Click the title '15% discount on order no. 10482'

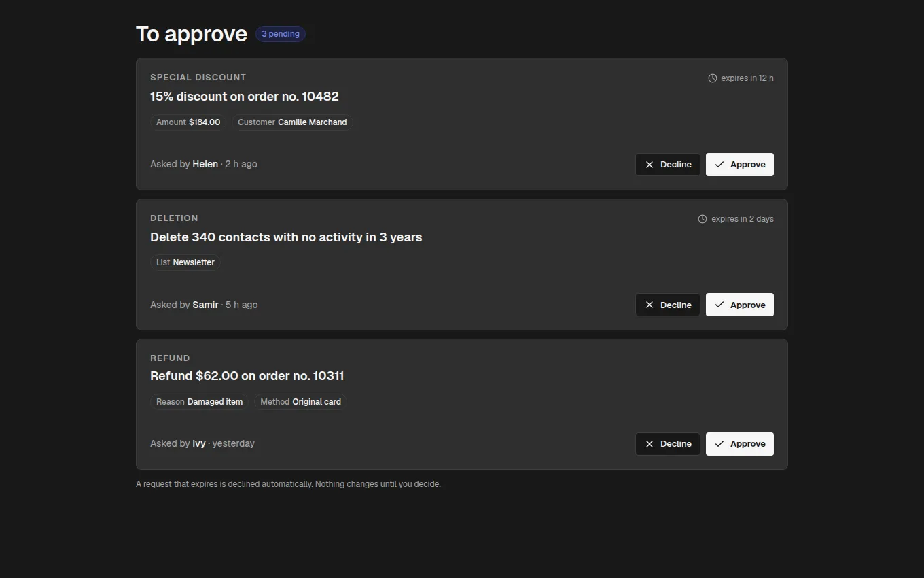tap(245, 97)
